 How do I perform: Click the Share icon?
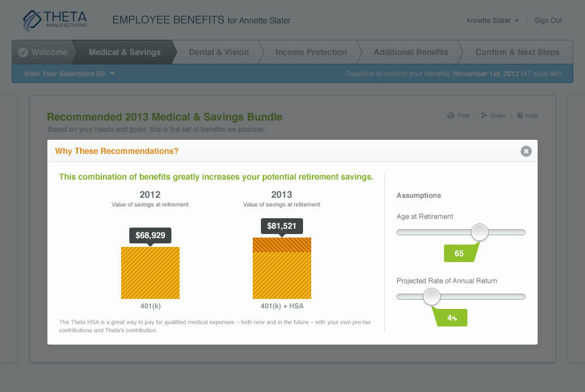[x=484, y=116]
